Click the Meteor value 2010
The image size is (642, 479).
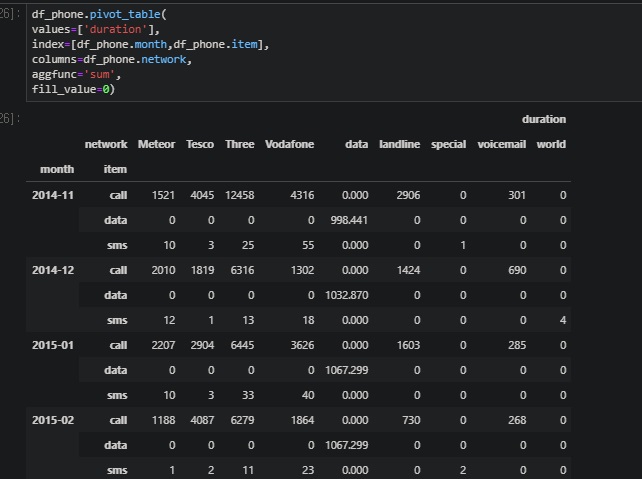[163, 270]
